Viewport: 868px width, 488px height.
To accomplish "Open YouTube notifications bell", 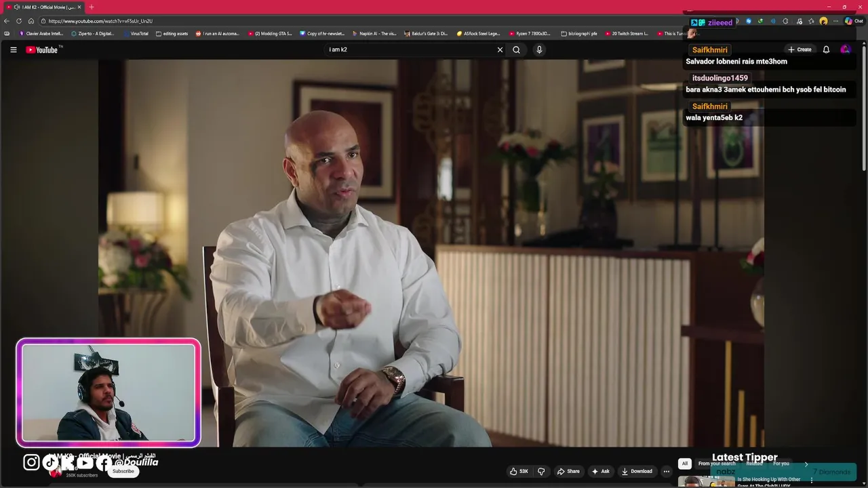I will point(826,49).
